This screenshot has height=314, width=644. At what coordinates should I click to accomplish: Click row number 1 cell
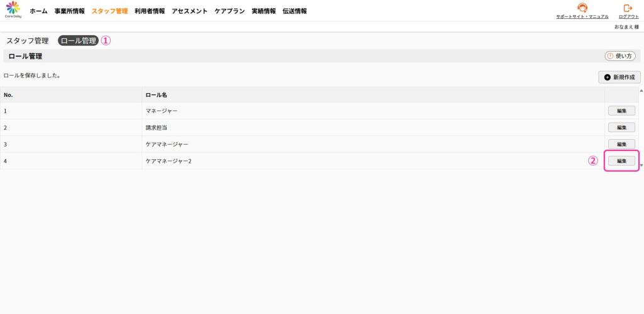point(71,111)
